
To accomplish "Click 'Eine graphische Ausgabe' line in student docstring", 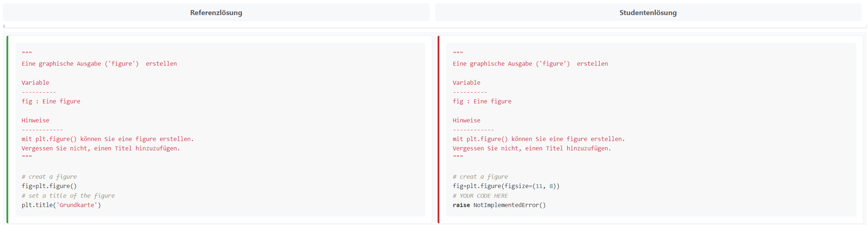I will 530,64.
